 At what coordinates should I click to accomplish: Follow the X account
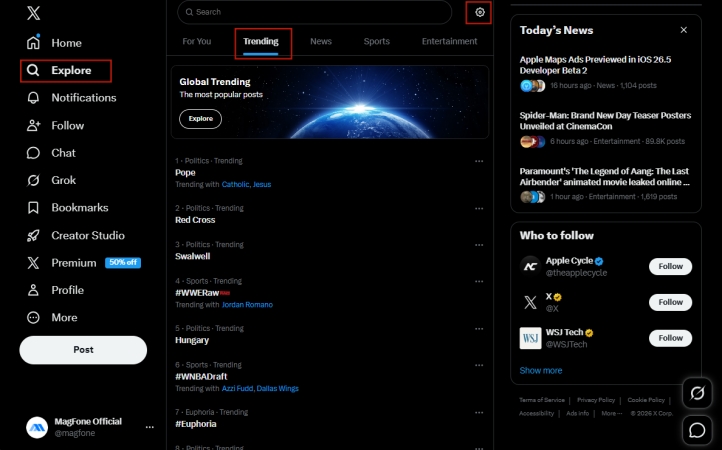670,302
